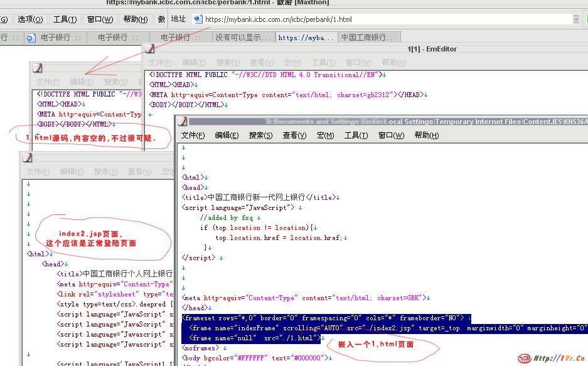Screen dimensions: 588x366
Task: Switch to the 没有可以显示... browser tab
Action: pos(243,38)
